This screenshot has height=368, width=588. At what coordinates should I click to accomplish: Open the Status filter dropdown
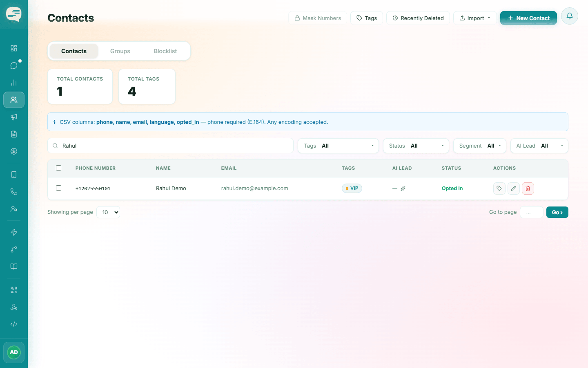416,146
